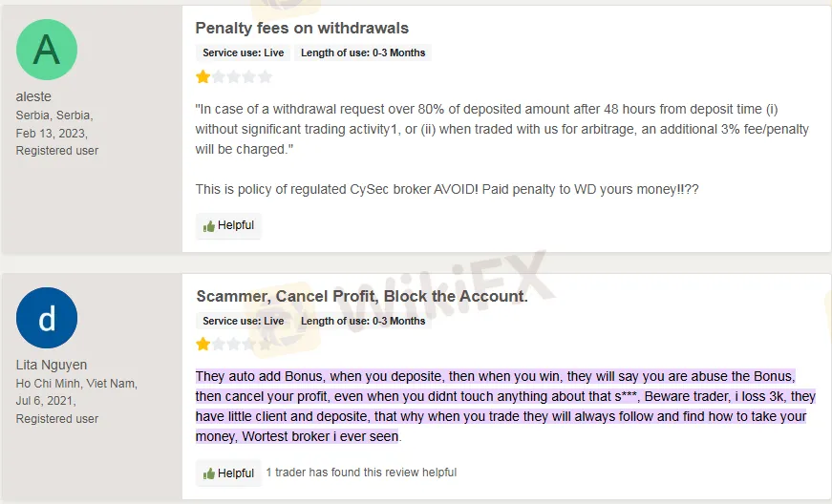Mark the Scammer review as Helpful

pyautogui.click(x=228, y=473)
